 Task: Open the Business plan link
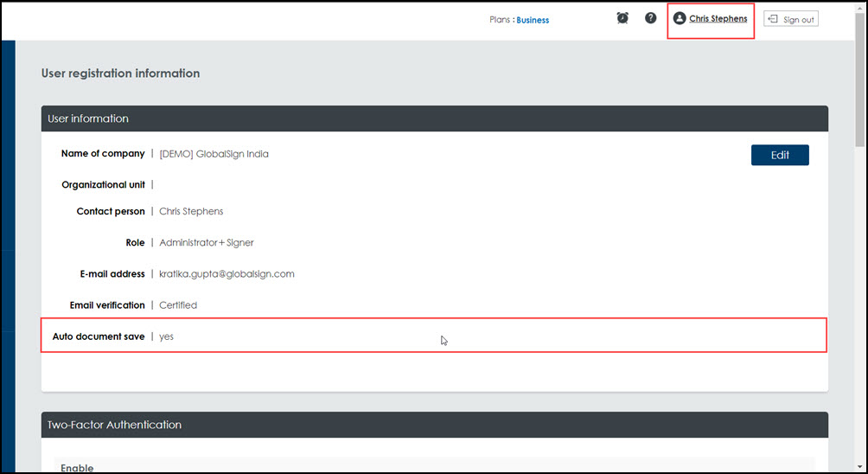pyautogui.click(x=533, y=20)
